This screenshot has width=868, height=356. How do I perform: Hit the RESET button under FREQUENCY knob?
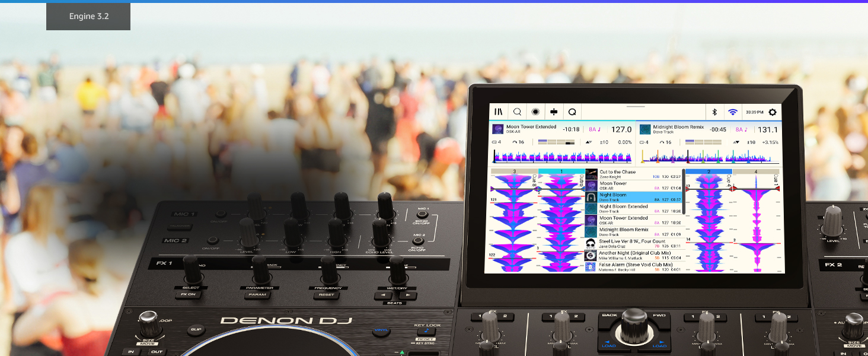(326, 295)
